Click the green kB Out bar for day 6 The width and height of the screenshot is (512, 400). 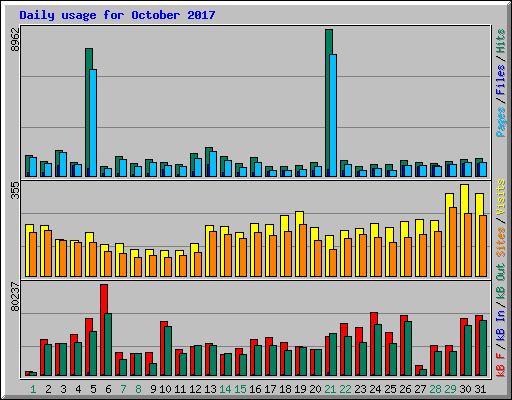pos(108,344)
